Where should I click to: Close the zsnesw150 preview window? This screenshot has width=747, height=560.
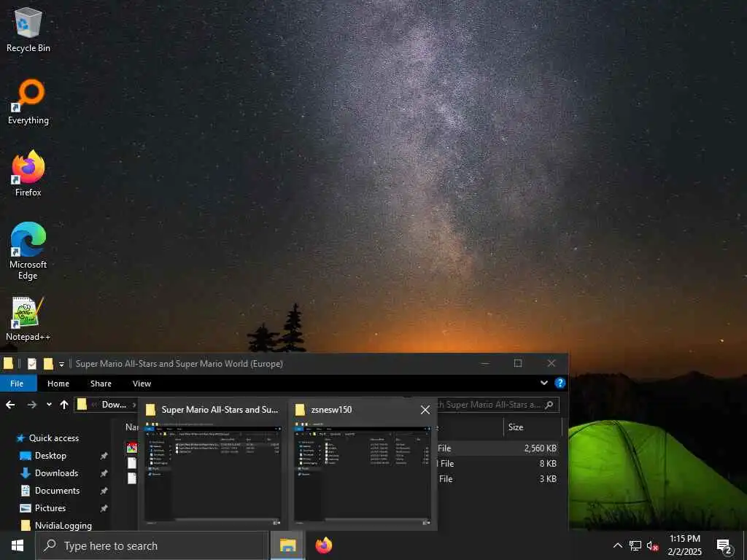click(x=425, y=410)
